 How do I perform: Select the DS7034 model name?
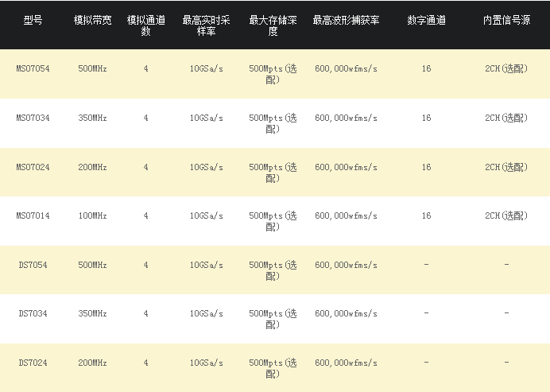(x=33, y=313)
